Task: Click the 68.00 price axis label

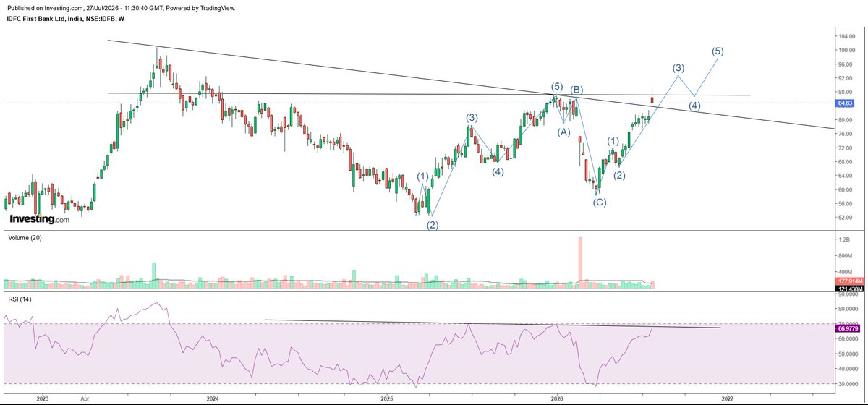Action: pos(845,162)
